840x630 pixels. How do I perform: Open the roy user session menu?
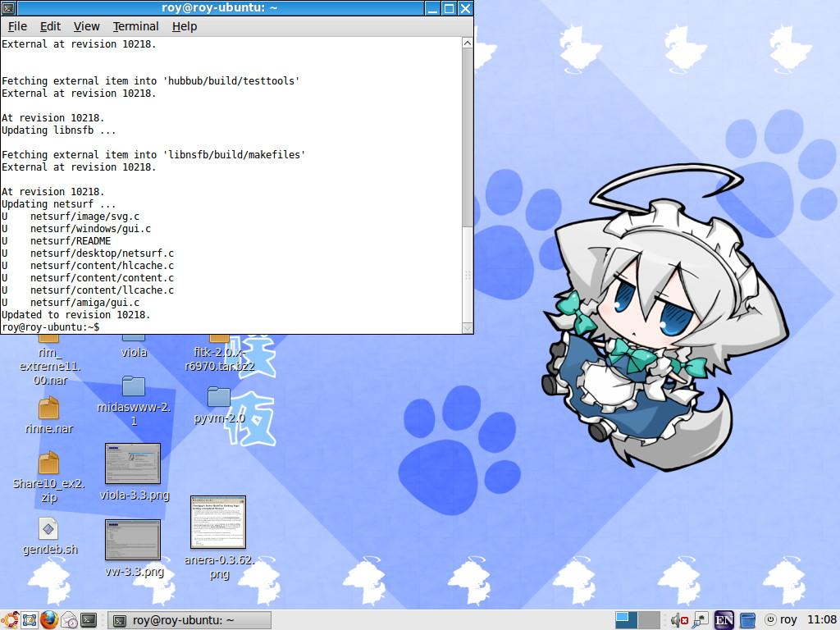(x=782, y=620)
